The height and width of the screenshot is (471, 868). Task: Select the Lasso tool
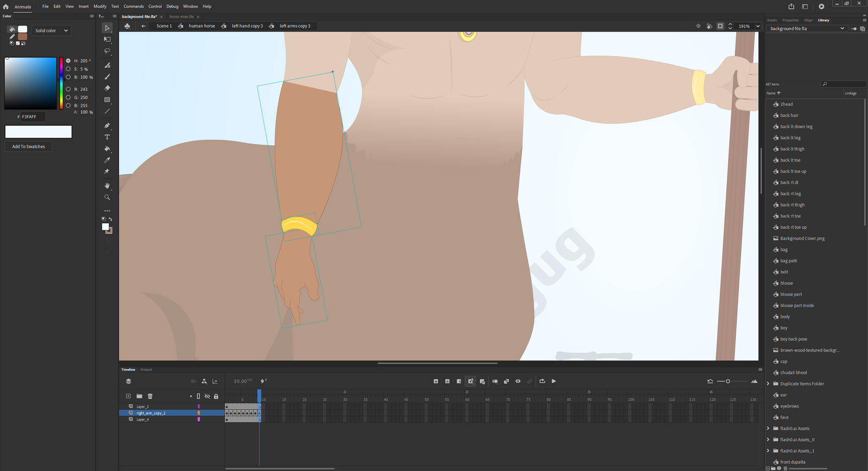click(x=107, y=51)
